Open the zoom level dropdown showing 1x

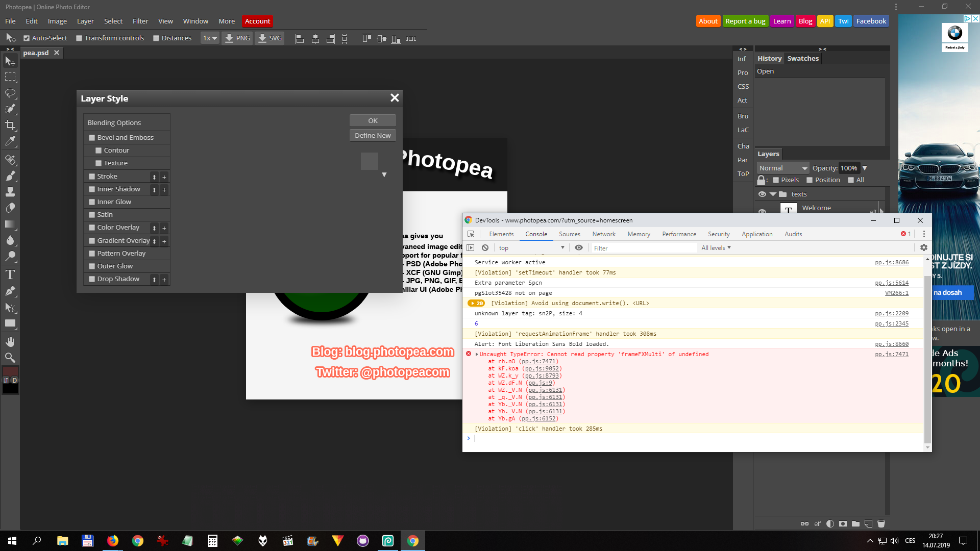pyautogui.click(x=209, y=38)
